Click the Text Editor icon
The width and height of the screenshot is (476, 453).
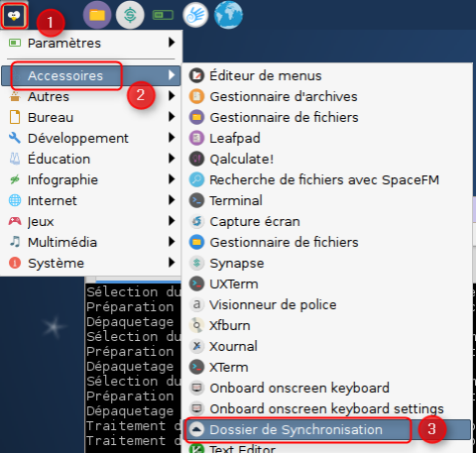point(196,448)
